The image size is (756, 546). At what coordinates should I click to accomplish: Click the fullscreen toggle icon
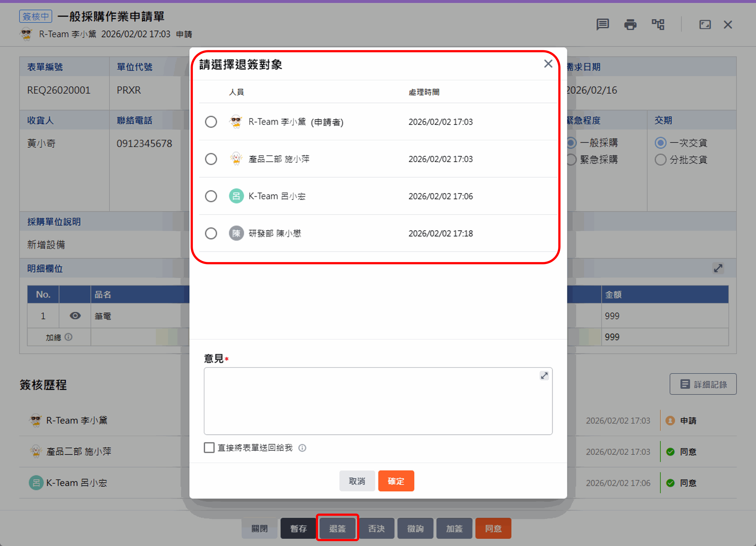click(x=705, y=24)
